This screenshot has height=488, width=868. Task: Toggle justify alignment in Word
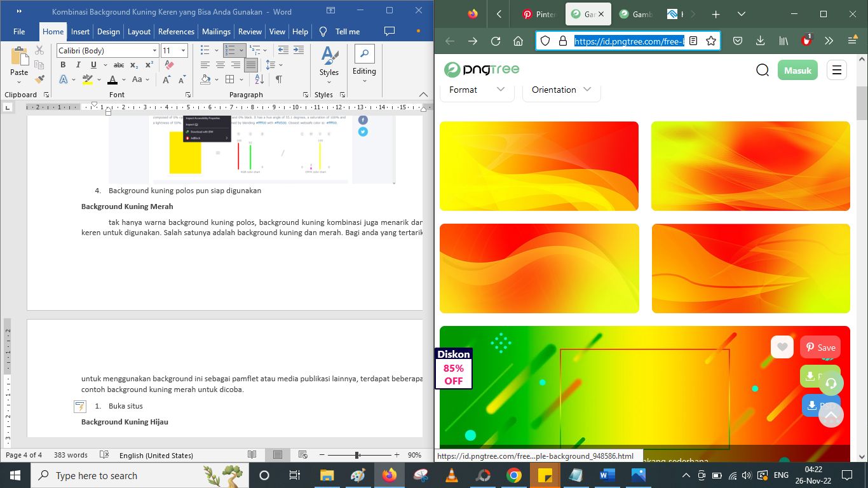(x=251, y=65)
